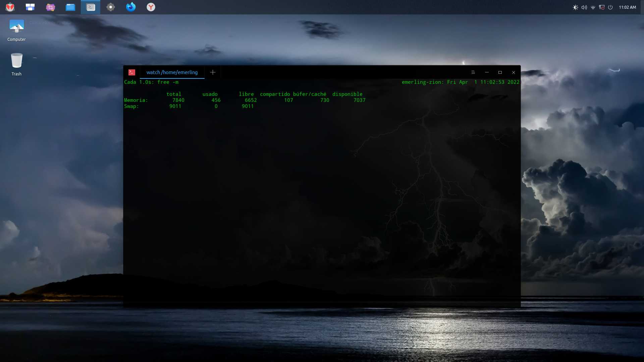Launch the Firefox browser icon
The image size is (644, 362).
[x=131, y=7]
